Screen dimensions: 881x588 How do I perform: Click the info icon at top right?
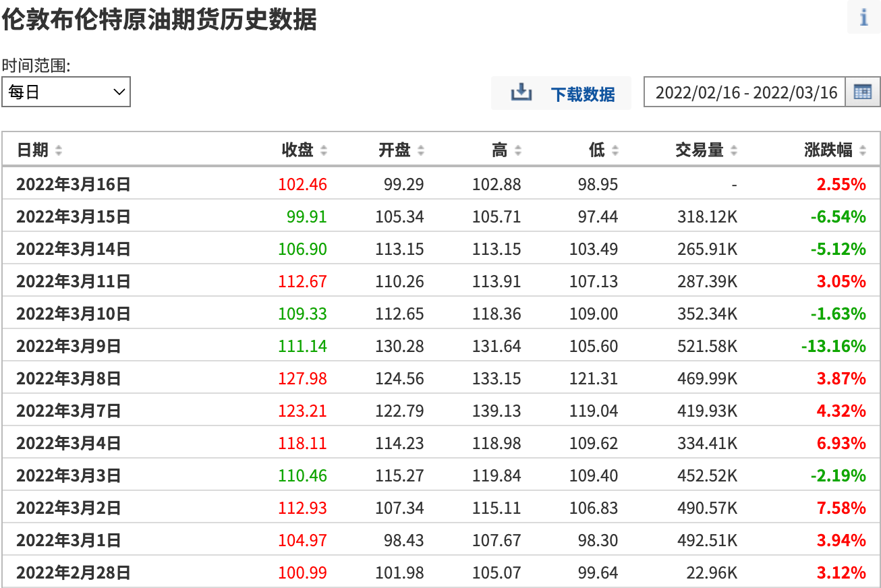[863, 17]
